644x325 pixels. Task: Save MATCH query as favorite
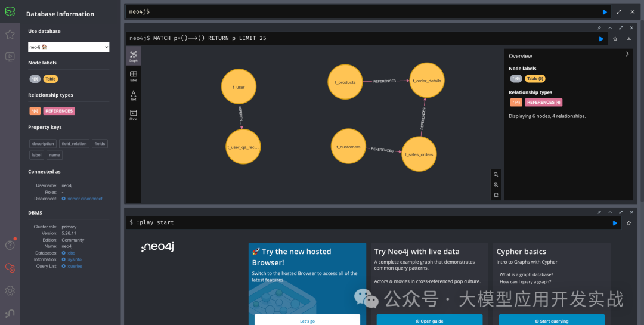(x=615, y=39)
